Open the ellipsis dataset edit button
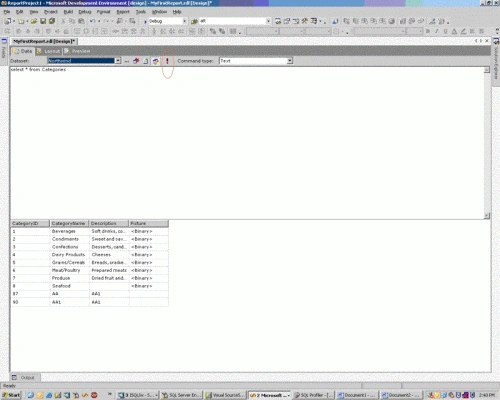 [127, 61]
